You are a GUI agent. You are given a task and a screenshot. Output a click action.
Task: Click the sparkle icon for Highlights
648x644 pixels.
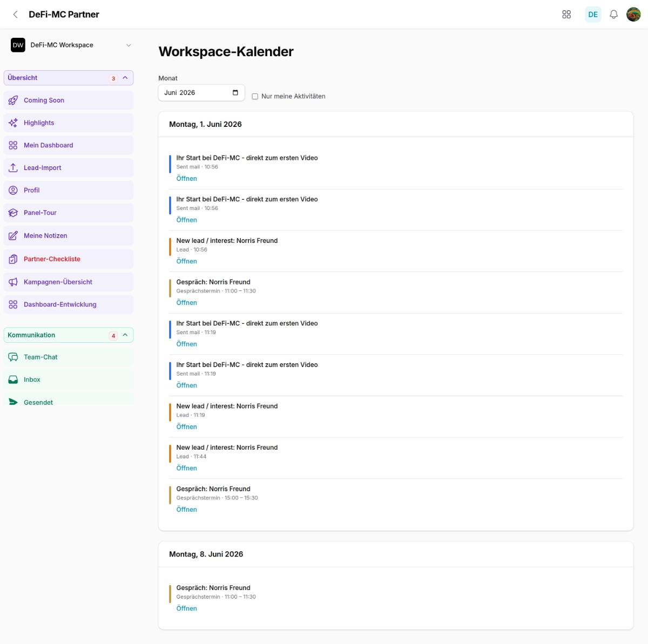(x=13, y=123)
